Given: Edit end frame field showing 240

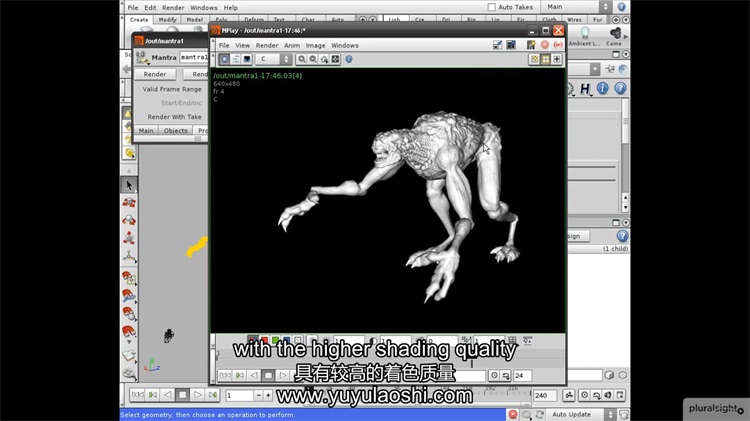Looking at the screenshot, I should (x=545, y=395).
